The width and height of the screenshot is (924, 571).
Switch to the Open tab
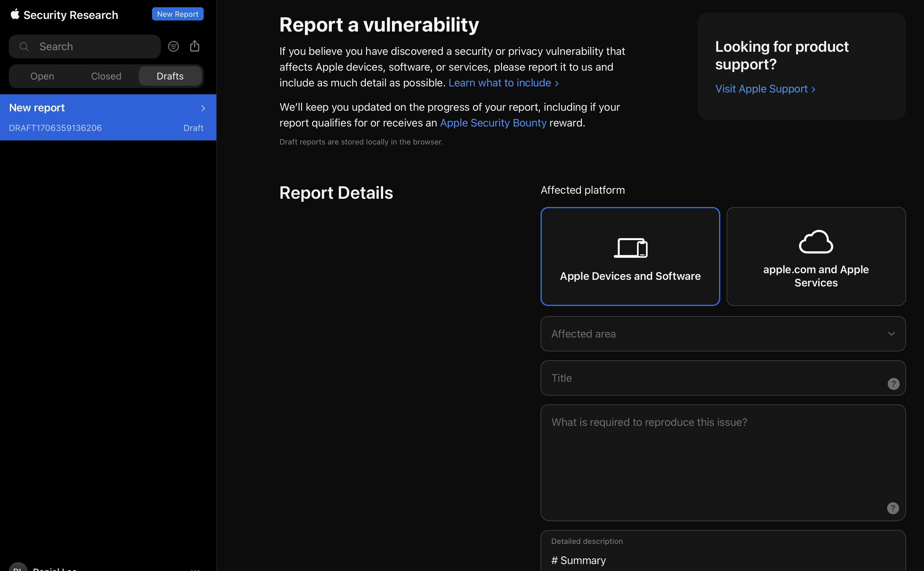pyautogui.click(x=42, y=76)
